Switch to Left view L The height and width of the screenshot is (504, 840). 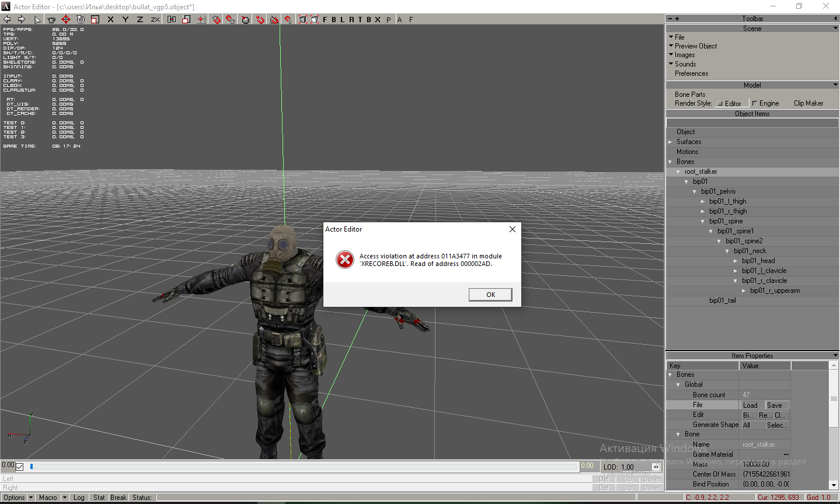point(343,19)
